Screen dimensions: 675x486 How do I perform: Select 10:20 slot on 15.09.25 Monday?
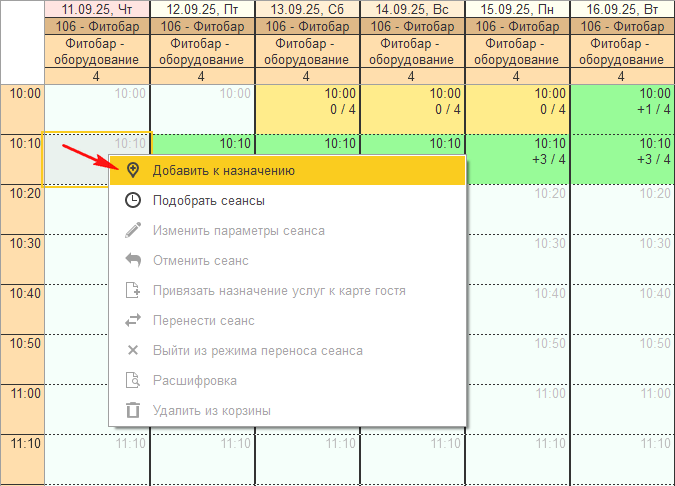click(518, 209)
